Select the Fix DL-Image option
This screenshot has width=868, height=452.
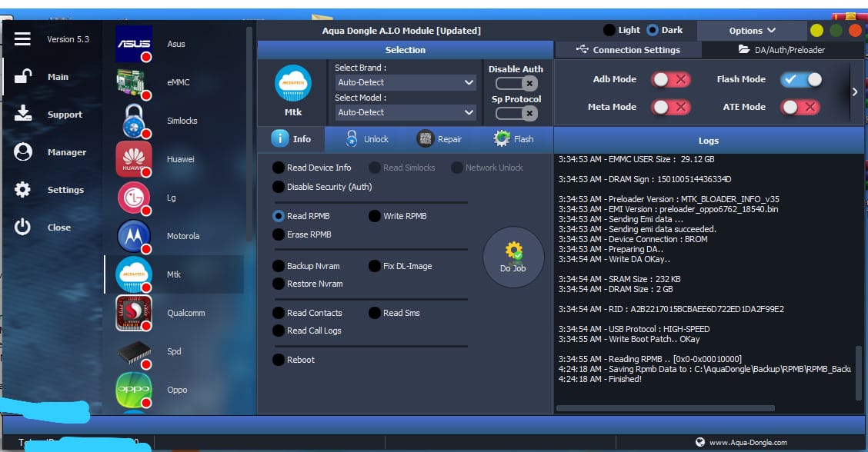(x=400, y=266)
